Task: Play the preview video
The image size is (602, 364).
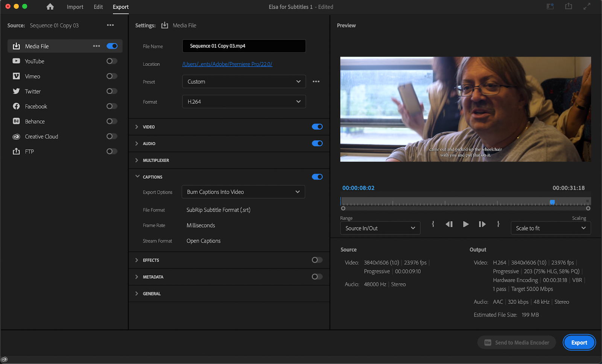Action: tap(466, 224)
